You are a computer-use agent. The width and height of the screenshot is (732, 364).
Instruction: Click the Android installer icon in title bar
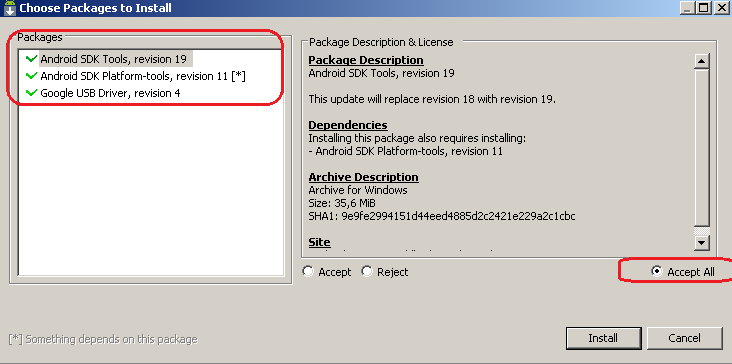click(10, 7)
